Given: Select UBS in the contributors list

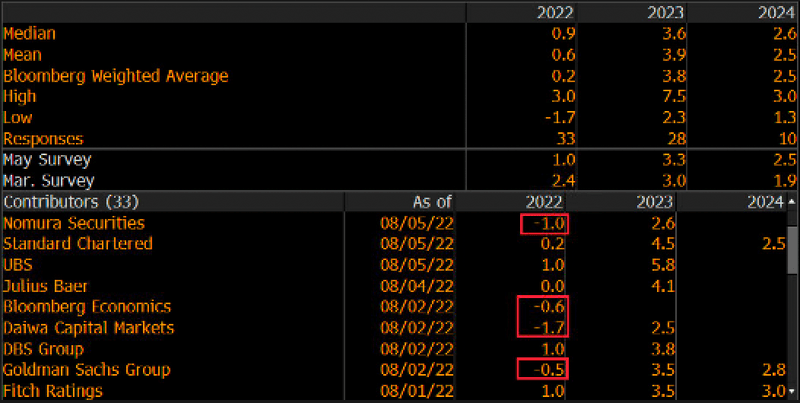Looking at the screenshot, I should (x=18, y=265).
